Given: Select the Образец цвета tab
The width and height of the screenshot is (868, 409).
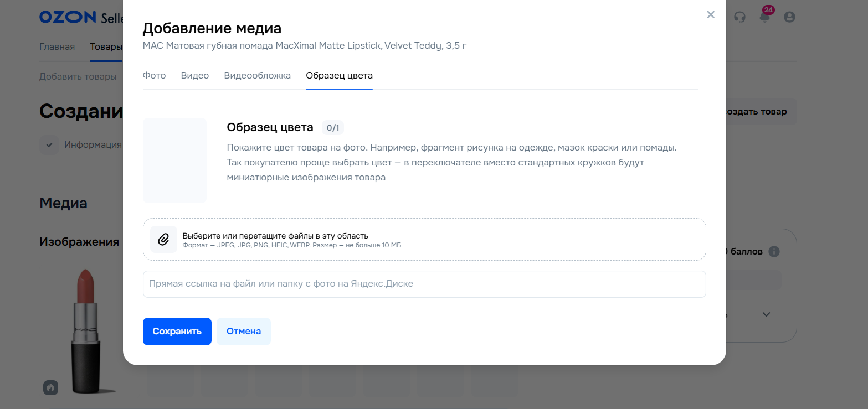Looking at the screenshot, I should pyautogui.click(x=339, y=76).
